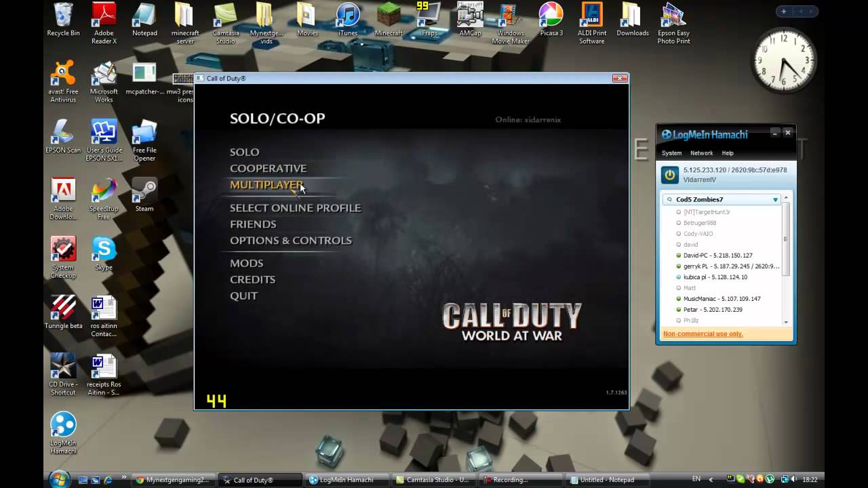Open the Movies folder on desktop
The height and width of the screenshot is (488, 868).
point(307,20)
